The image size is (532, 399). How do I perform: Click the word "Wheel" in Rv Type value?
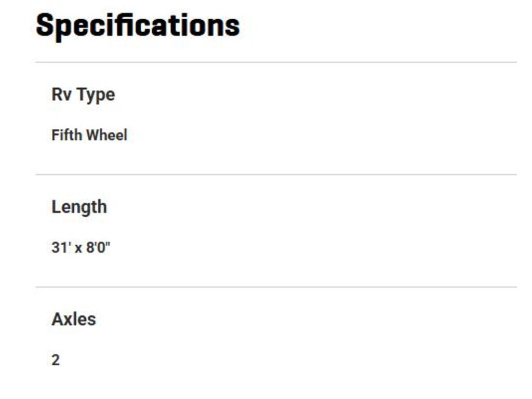pyautogui.click(x=107, y=135)
